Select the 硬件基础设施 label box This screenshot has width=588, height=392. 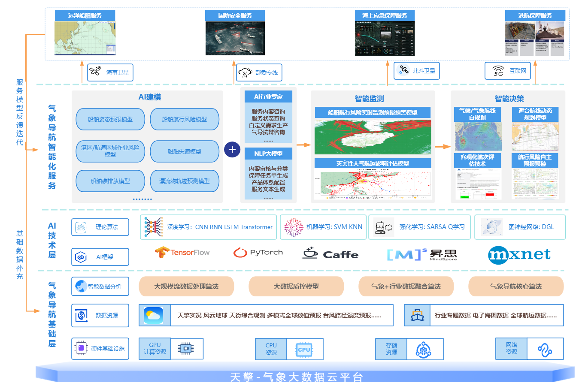pyautogui.click(x=100, y=349)
